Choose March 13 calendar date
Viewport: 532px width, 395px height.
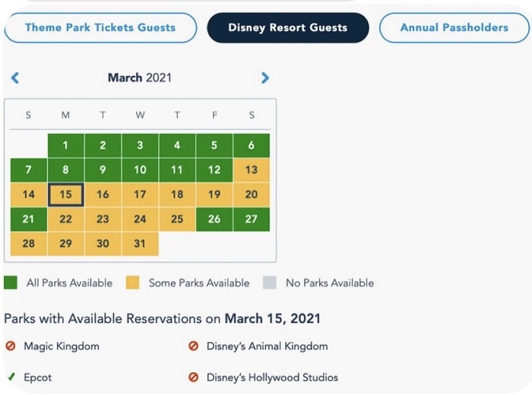click(x=251, y=170)
